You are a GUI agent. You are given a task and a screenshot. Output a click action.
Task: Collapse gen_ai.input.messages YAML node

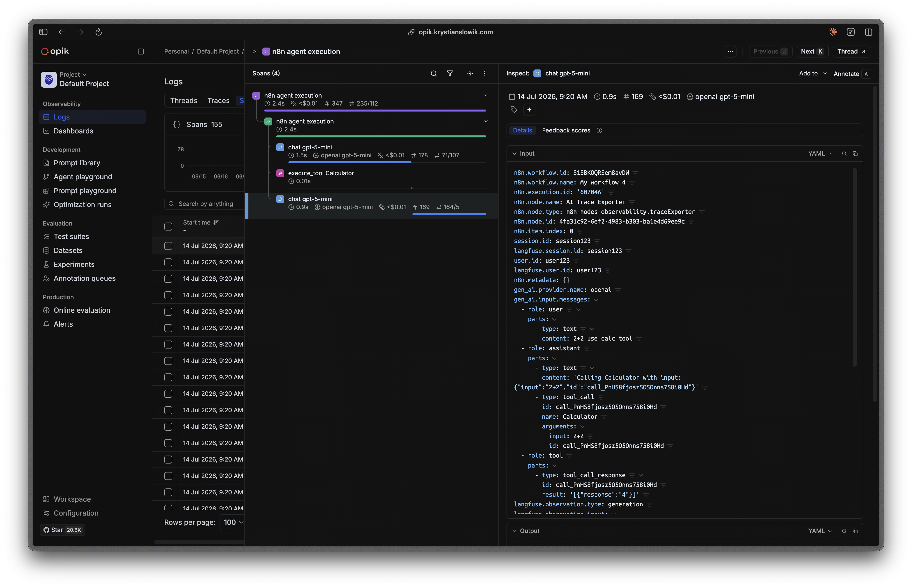pos(596,300)
